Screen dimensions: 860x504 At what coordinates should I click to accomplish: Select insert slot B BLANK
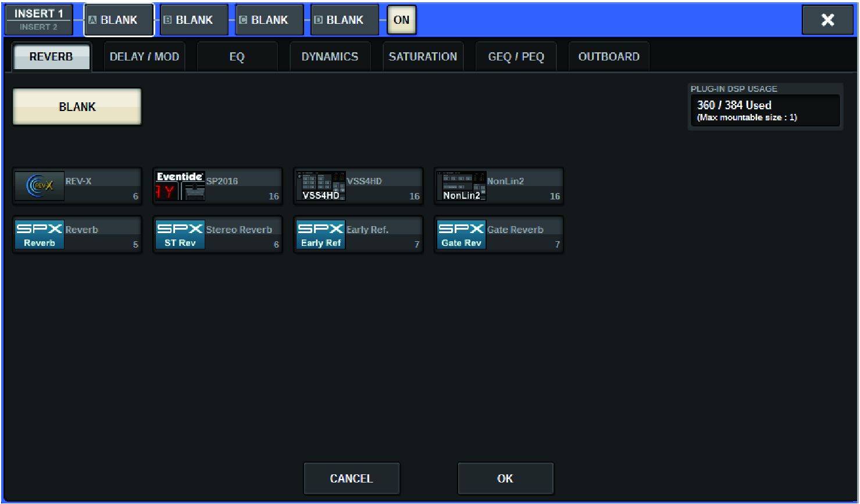click(194, 20)
